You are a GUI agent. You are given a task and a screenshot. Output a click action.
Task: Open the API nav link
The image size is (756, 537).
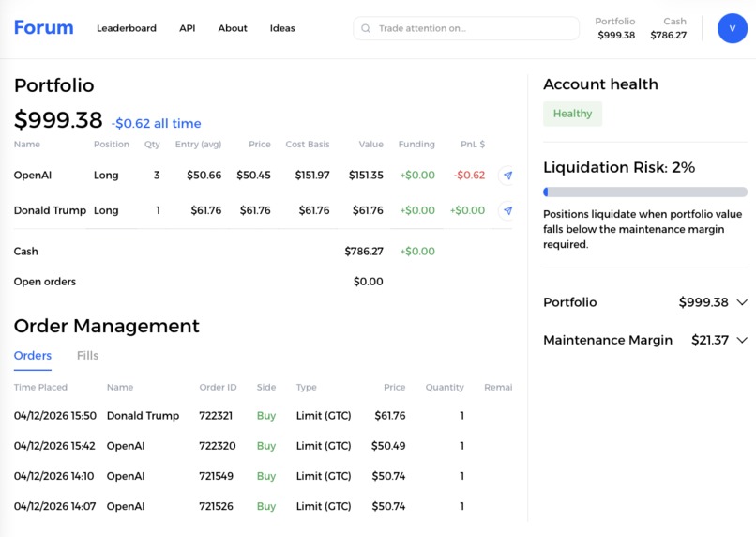tap(187, 28)
